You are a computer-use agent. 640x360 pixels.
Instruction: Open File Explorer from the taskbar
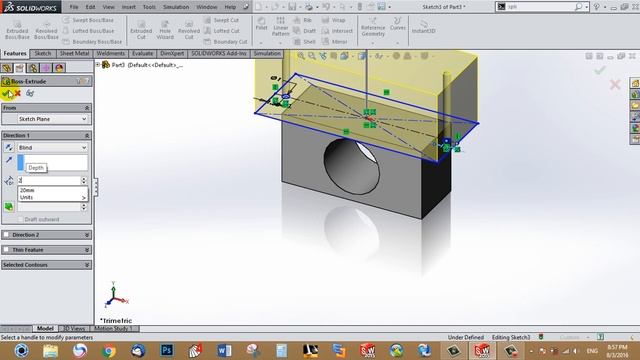click(x=51, y=350)
